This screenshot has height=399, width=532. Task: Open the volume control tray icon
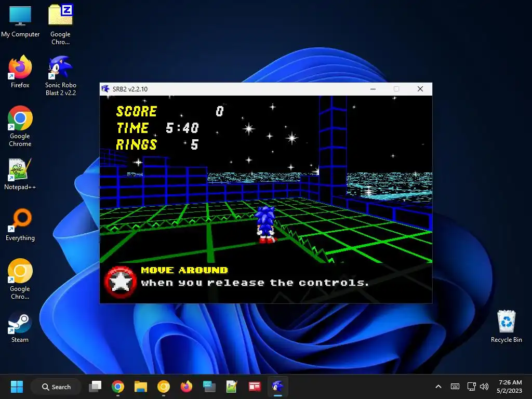484,387
